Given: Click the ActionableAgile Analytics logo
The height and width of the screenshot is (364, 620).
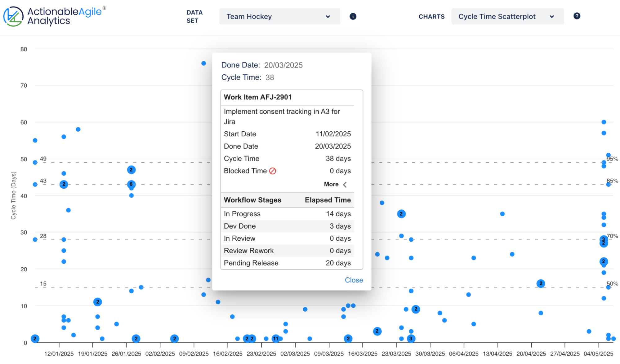Looking at the screenshot, I should tap(54, 16).
